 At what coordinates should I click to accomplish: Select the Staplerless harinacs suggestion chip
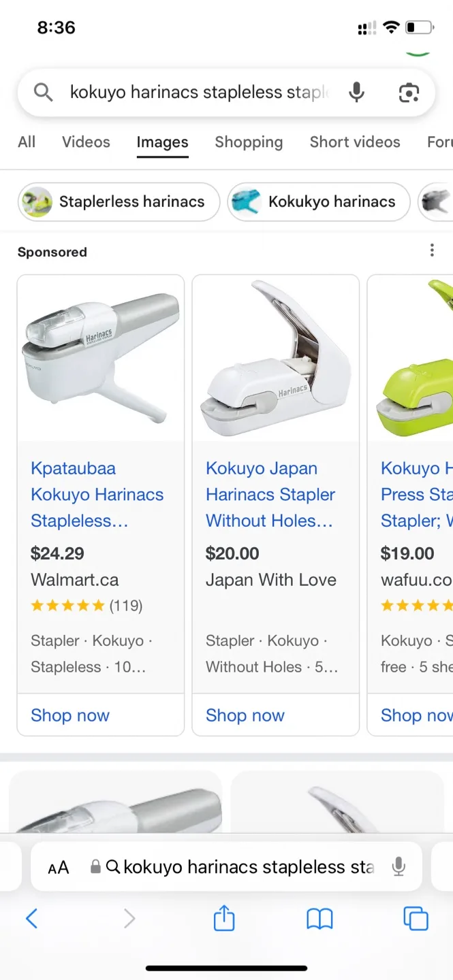[118, 201]
